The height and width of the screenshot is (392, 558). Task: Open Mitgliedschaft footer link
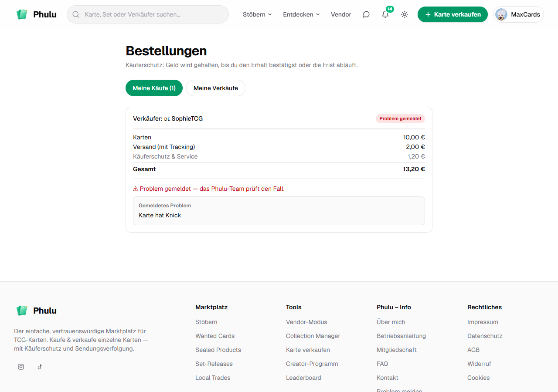(397, 350)
